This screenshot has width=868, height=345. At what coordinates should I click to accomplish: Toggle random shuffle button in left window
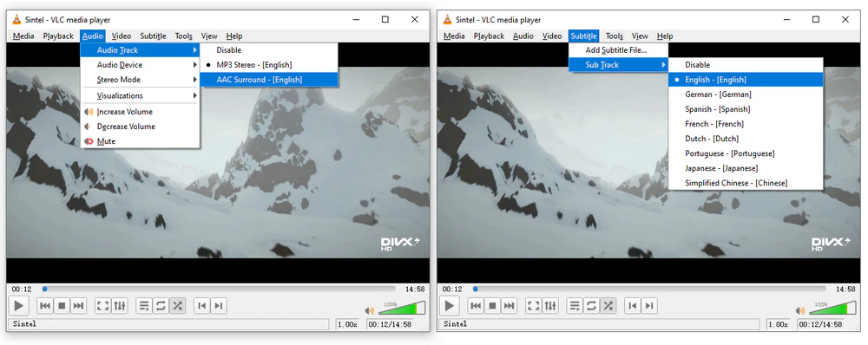coord(177,305)
